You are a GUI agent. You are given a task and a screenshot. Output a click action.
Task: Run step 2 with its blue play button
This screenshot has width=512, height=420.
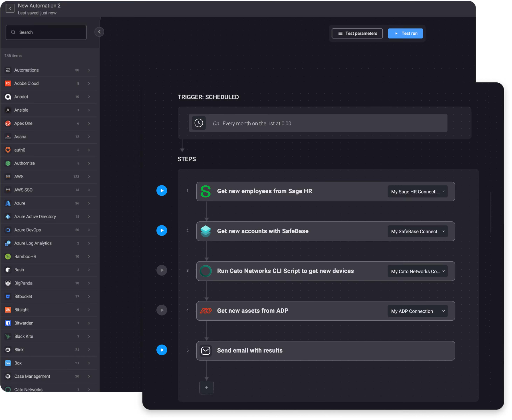[x=162, y=231]
